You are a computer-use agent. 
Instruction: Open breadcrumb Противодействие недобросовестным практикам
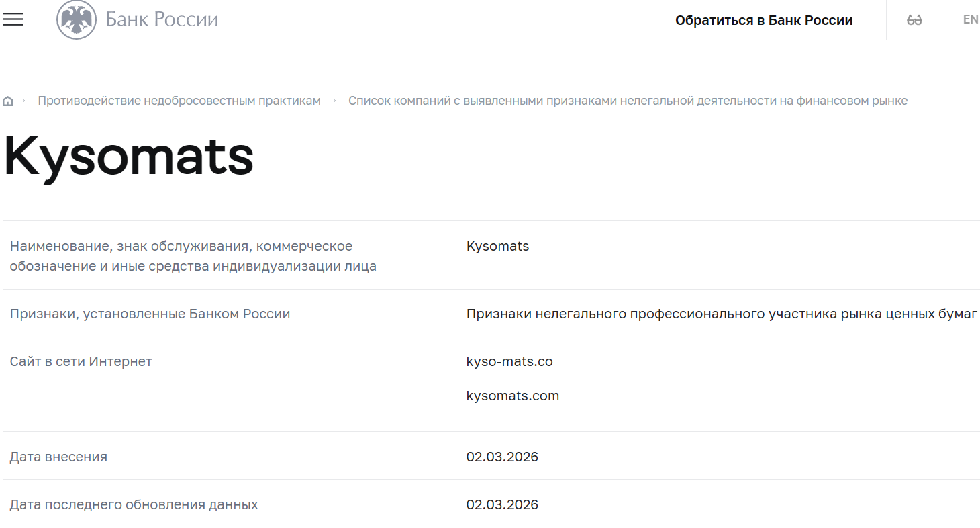(179, 100)
